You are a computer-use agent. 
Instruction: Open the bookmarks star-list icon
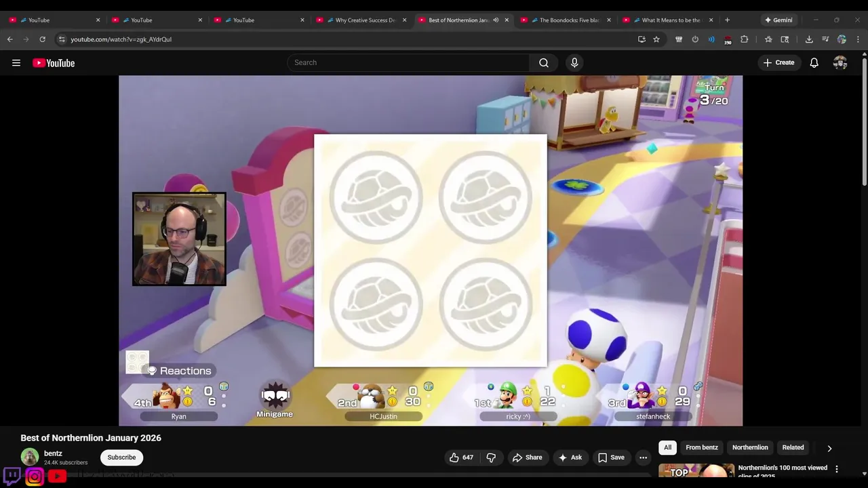(768, 39)
